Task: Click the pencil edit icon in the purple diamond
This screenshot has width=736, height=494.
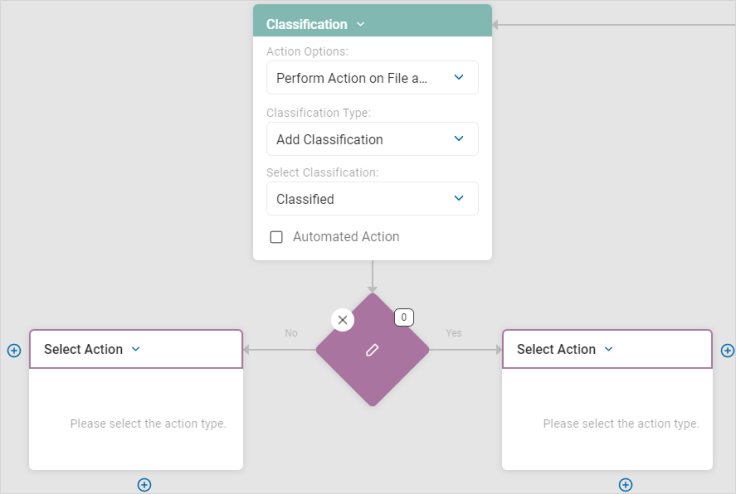Action: pos(372,350)
